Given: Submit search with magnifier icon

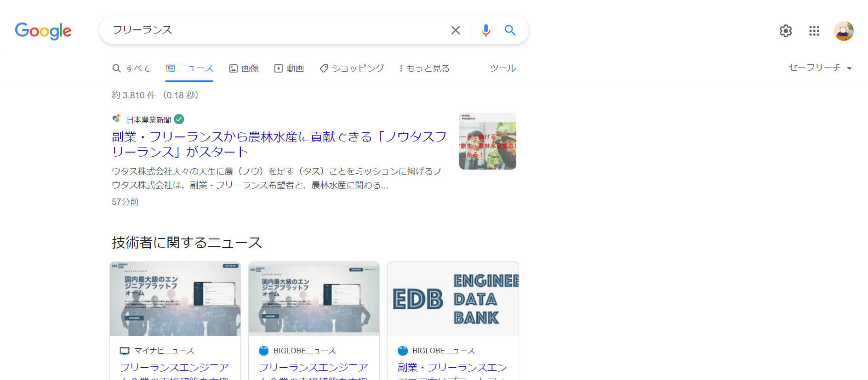Looking at the screenshot, I should (510, 30).
